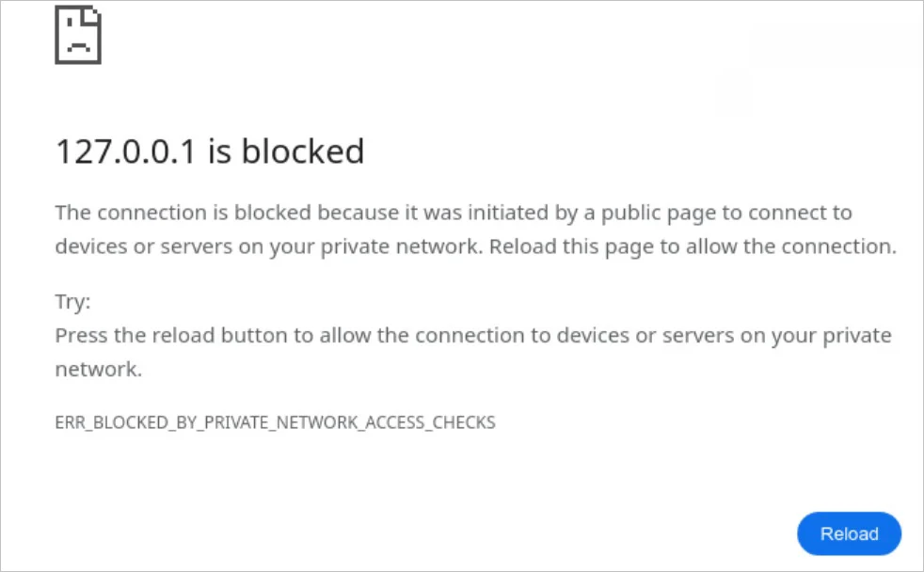Screen dimensions: 924x572
Task: Select the heading '127.0.0.1 is blocked'
Action: pyautogui.click(x=210, y=151)
